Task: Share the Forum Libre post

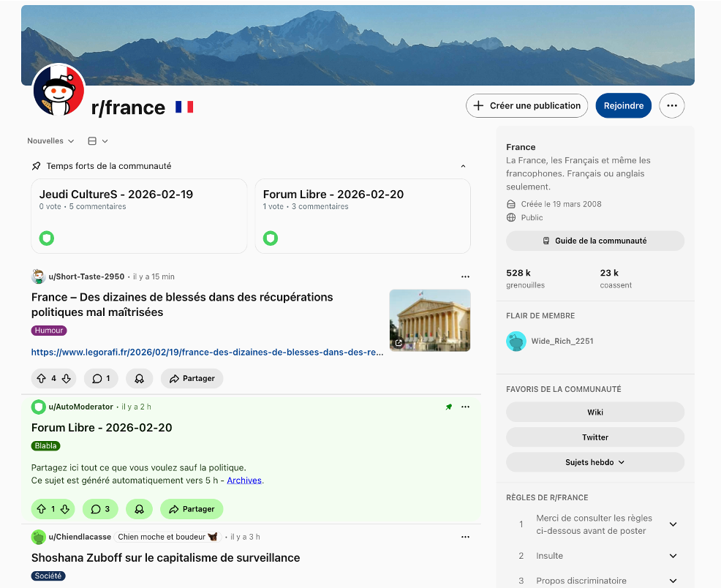Action: click(192, 509)
